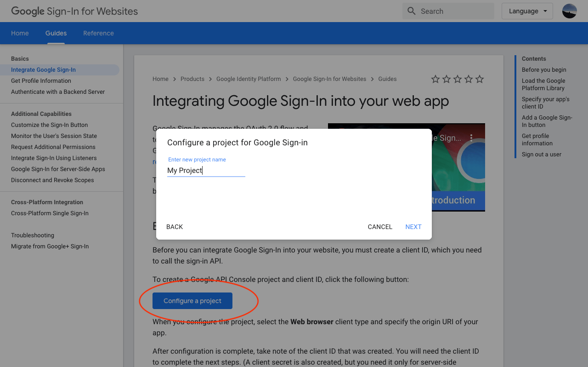Open Integrate Sign-In Using Listeners
Image resolution: width=588 pixels, height=367 pixels.
click(54, 158)
